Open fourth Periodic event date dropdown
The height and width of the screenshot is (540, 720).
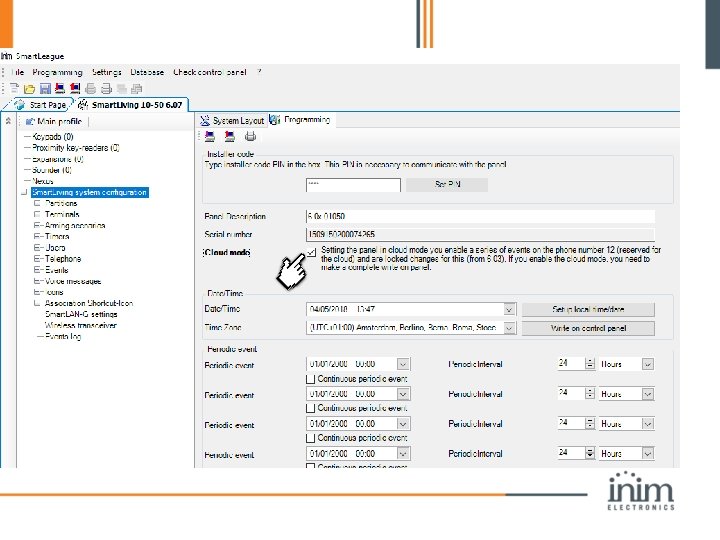[403, 454]
